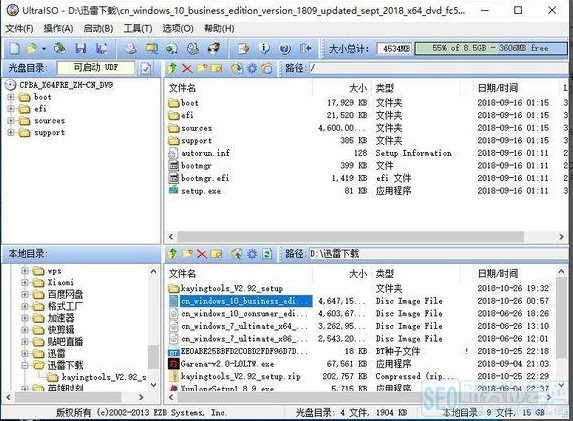Click the gear icon in the image pane toolbar
Viewport: 573px width, 421px height.
[252, 68]
